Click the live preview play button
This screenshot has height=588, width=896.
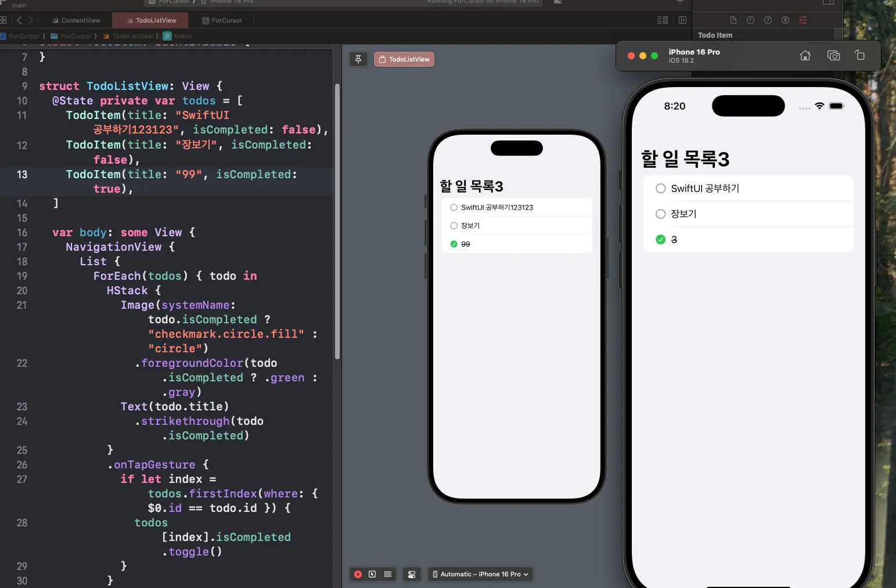click(x=358, y=574)
